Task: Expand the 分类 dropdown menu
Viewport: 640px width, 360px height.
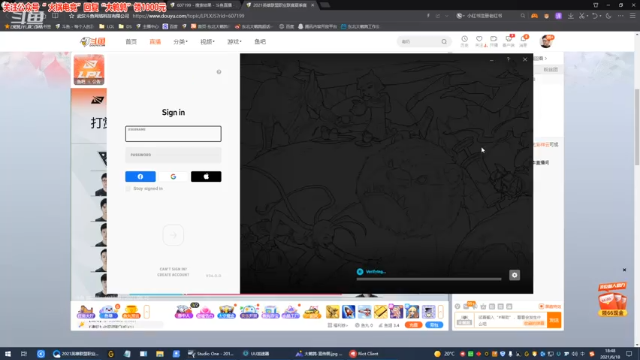Action: tap(180, 42)
